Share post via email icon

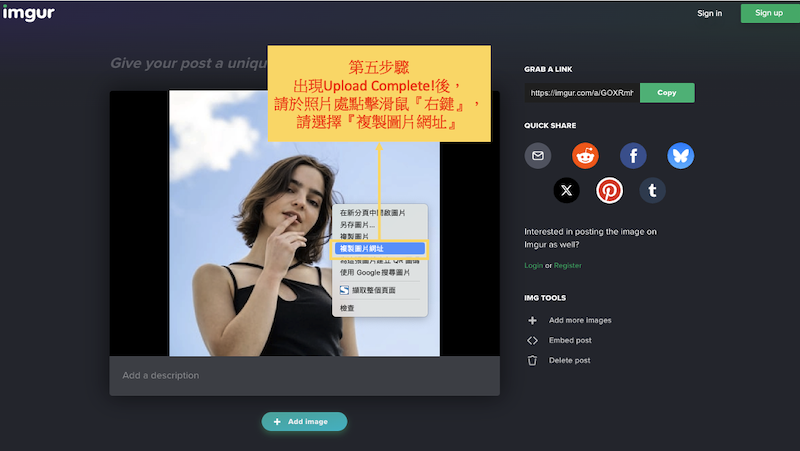point(538,156)
